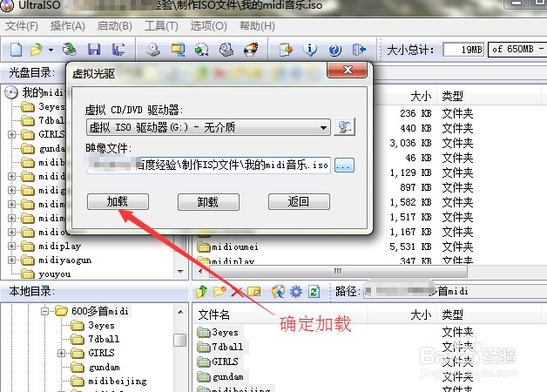
Task: Click the Make CD/DVD image icon
Action: point(153,50)
